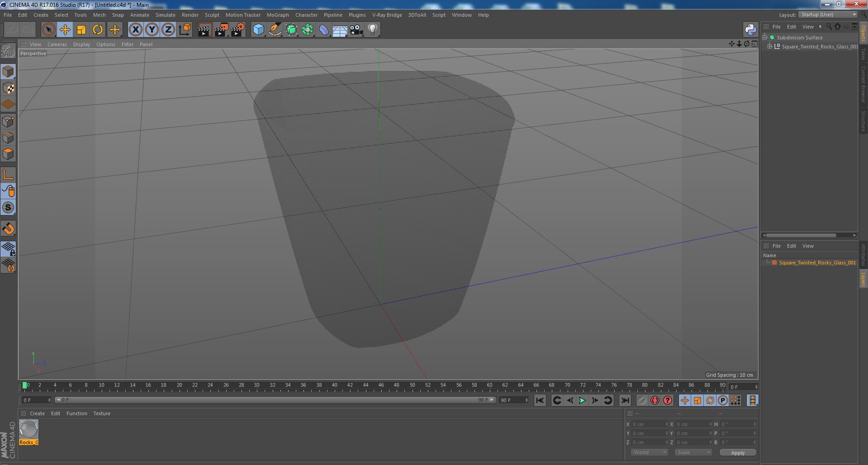Render to Picture Viewer icon
This screenshot has width=868, height=465.
tap(221, 30)
